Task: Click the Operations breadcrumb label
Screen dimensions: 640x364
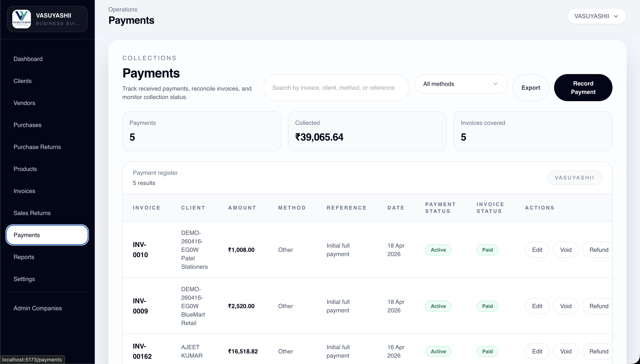Action: (x=123, y=10)
